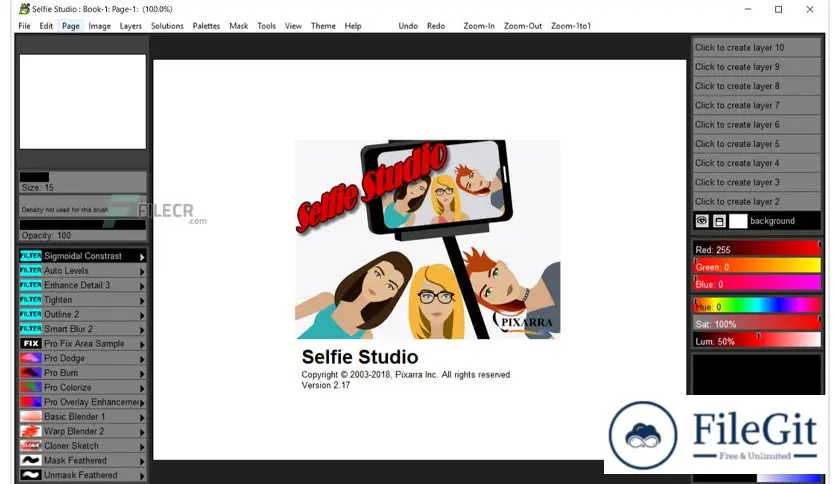Click the Blue color slider
Viewport: 836px width, 484px height.
pos(757,284)
